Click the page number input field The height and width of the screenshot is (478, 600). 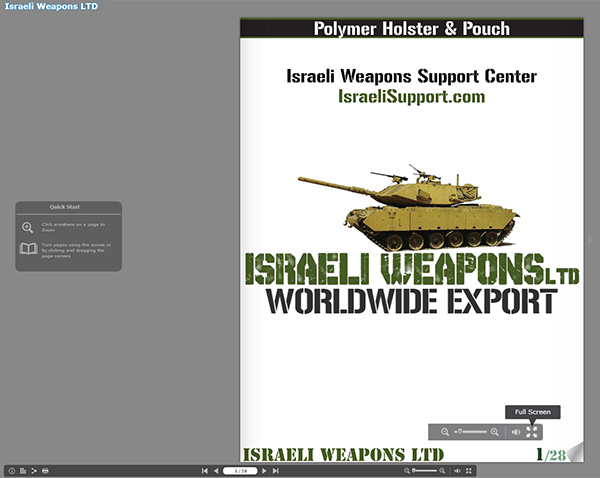(x=240, y=471)
